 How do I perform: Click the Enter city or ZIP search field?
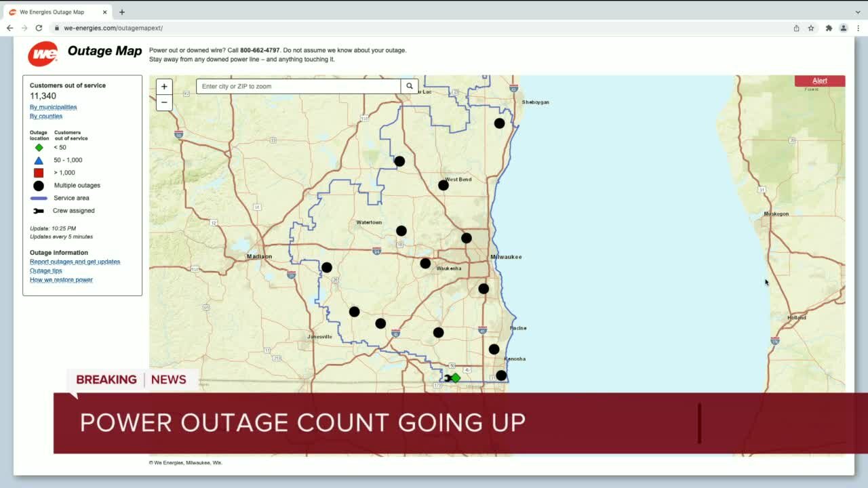point(298,86)
